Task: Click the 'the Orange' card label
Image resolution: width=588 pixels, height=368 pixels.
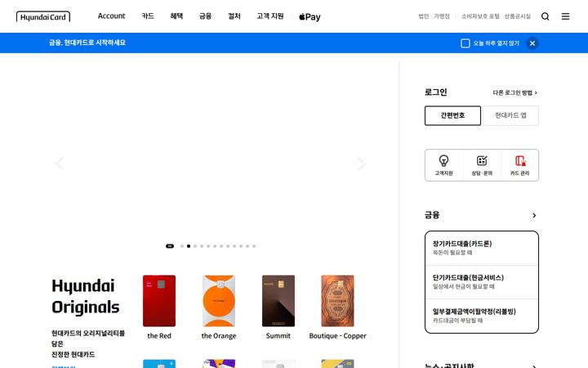Action: (219, 336)
